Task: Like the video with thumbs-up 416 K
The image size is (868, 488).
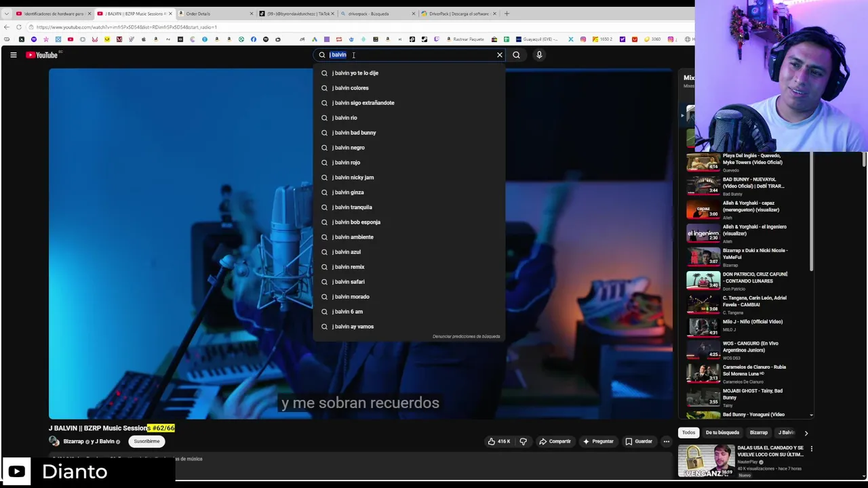Action: pyautogui.click(x=499, y=441)
